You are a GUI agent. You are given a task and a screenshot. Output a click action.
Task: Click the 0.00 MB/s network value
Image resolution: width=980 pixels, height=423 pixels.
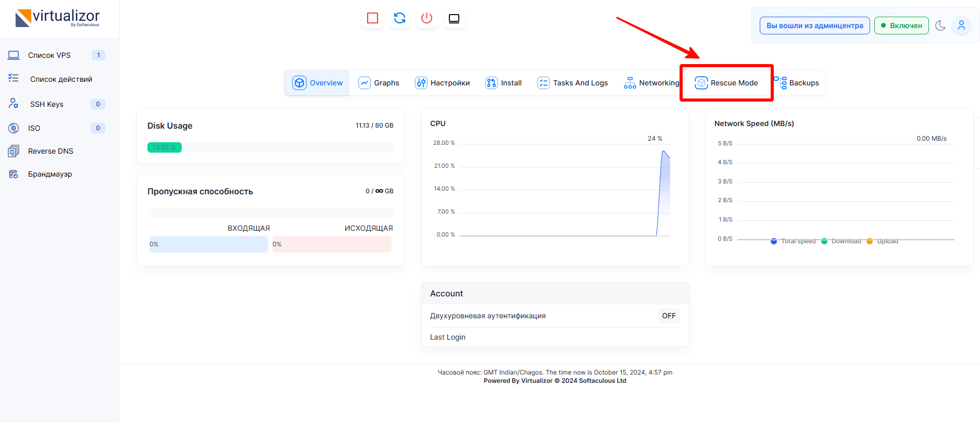(932, 139)
